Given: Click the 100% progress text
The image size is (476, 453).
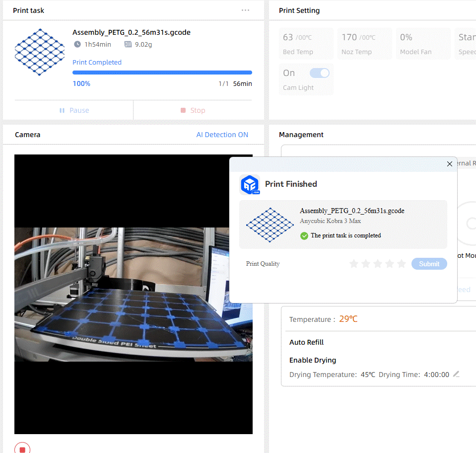Looking at the screenshot, I should (x=81, y=83).
